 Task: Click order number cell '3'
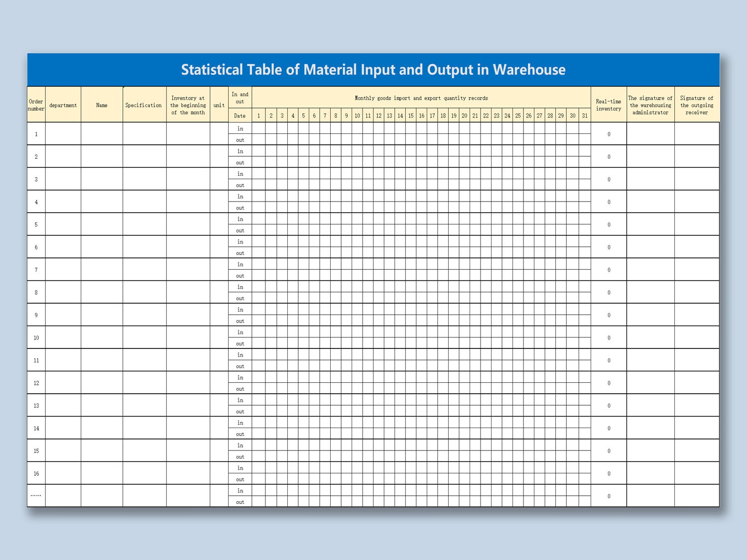pyautogui.click(x=36, y=179)
